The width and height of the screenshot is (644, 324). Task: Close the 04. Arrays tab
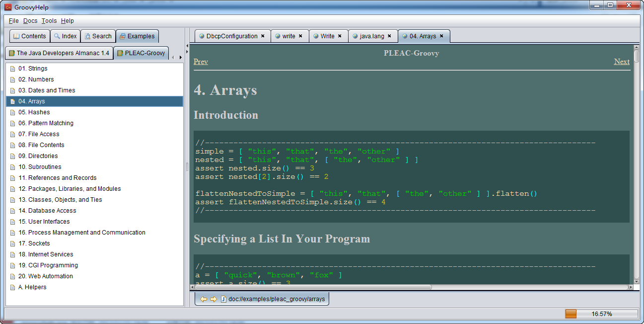[x=441, y=36]
